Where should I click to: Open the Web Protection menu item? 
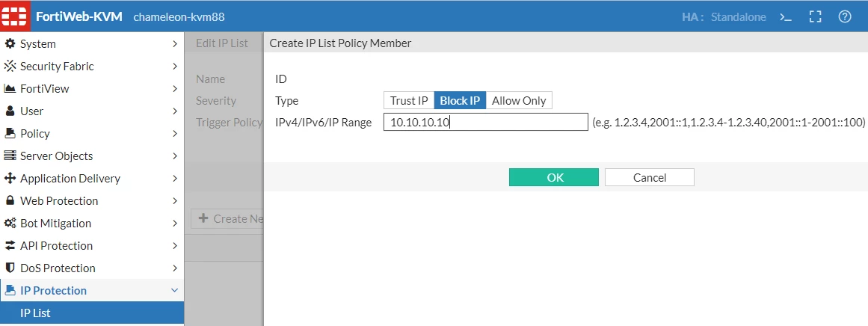coord(92,201)
